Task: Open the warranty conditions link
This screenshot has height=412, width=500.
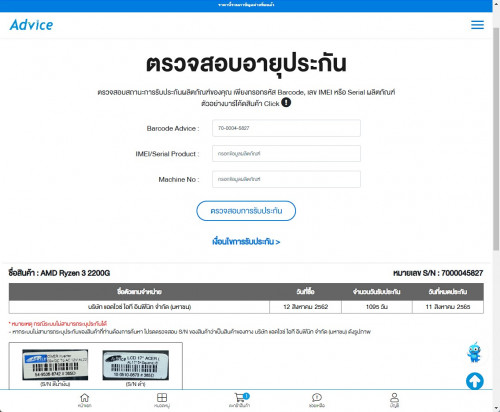Action: coord(246,242)
